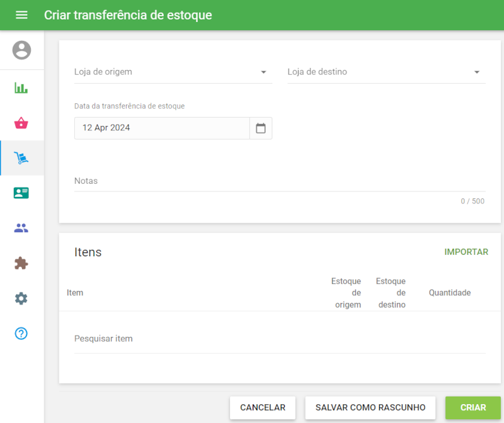Viewport: 504px width, 423px height.
Task: Select the inventory hand truck icon
Action: (x=21, y=158)
